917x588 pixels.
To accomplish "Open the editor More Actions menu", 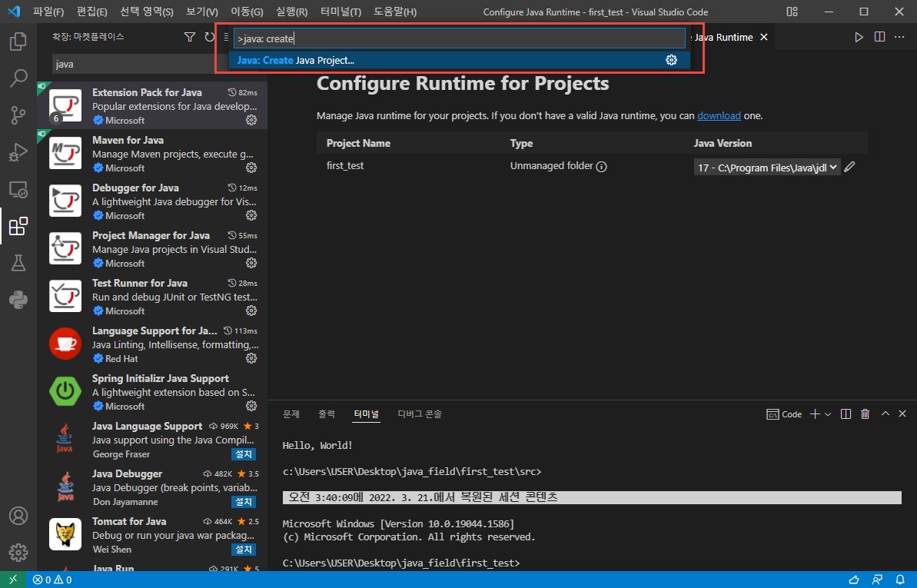I will coord(899,37).
